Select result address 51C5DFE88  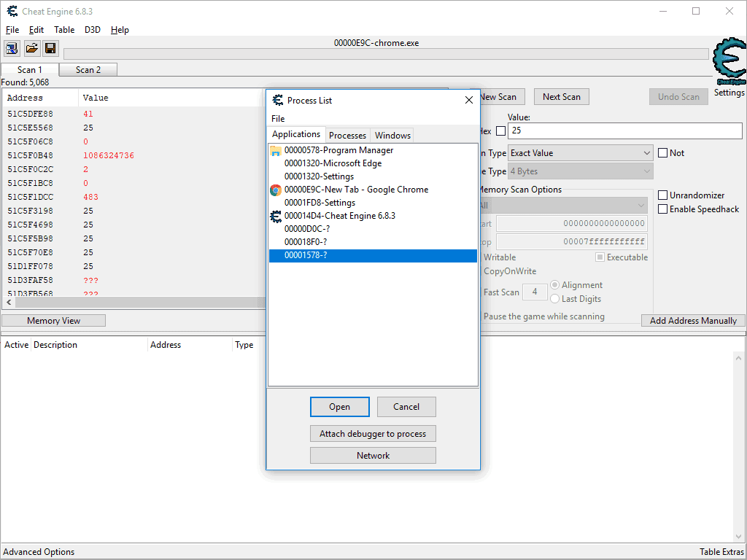[30, 114]
